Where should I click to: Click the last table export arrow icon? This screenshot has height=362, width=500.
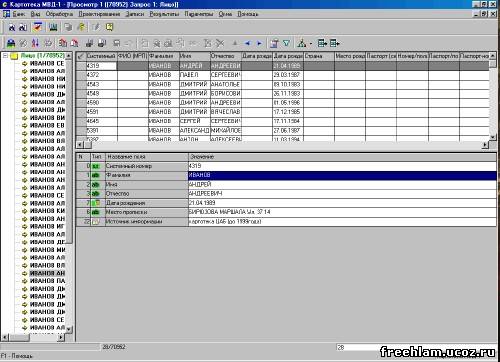[334, 43]
